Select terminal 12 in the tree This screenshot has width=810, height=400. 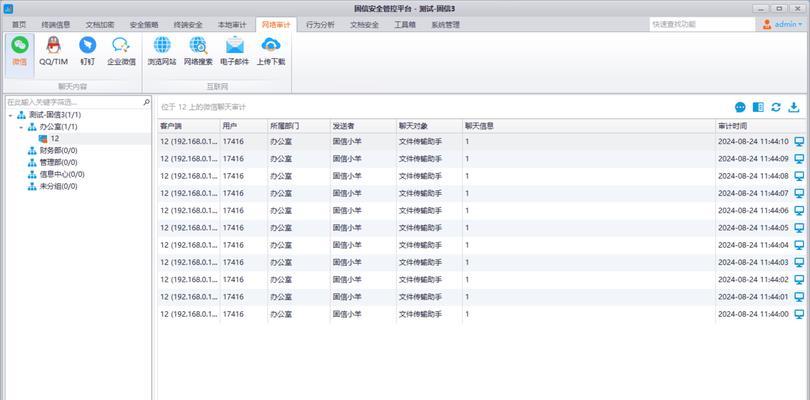(54, 139)
